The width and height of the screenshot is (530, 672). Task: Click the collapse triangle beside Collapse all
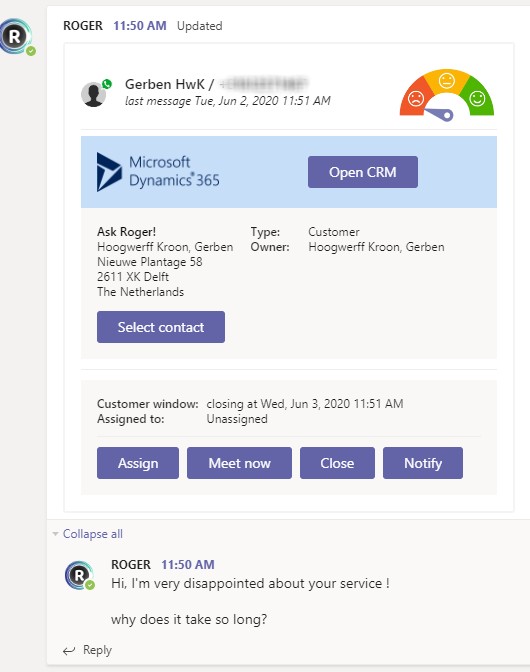[x=55, y=534]
